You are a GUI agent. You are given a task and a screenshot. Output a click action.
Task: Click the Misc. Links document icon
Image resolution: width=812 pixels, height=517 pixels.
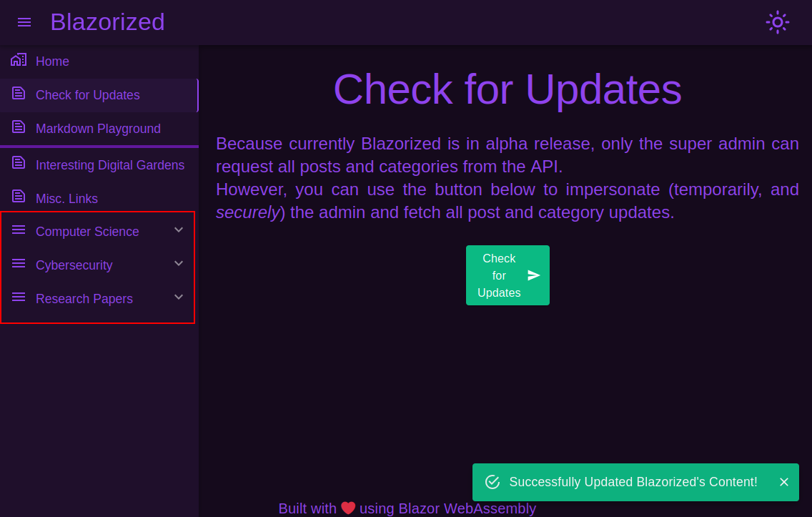pyautogui.click(x=19, y=197)
